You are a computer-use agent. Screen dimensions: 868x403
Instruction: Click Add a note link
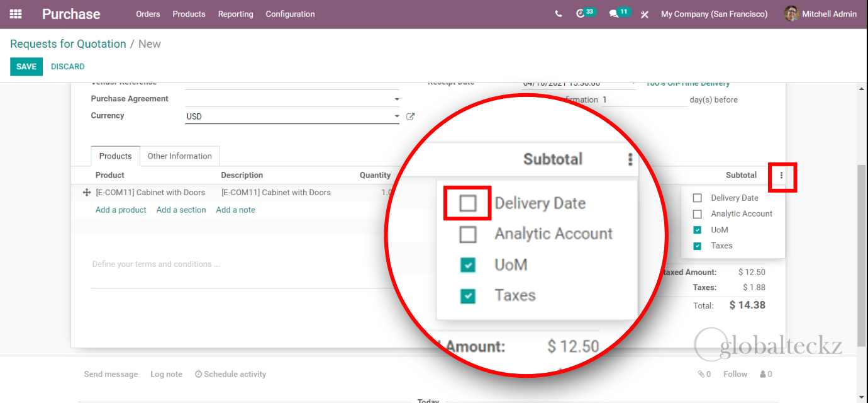235,210
